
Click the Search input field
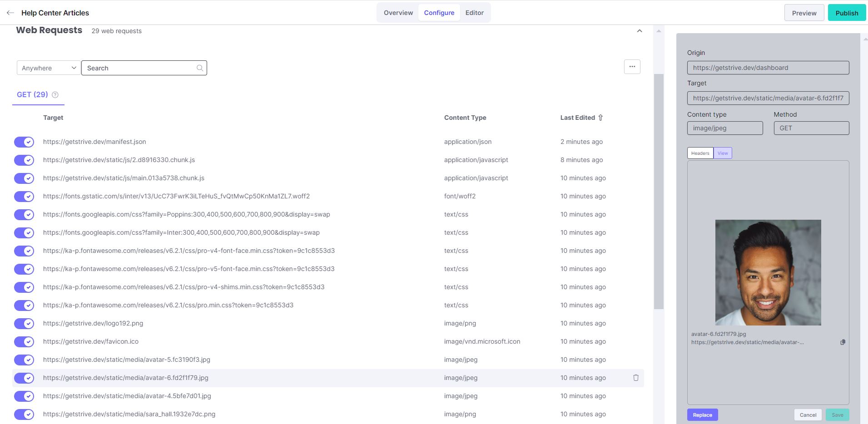tap(144, 68)
